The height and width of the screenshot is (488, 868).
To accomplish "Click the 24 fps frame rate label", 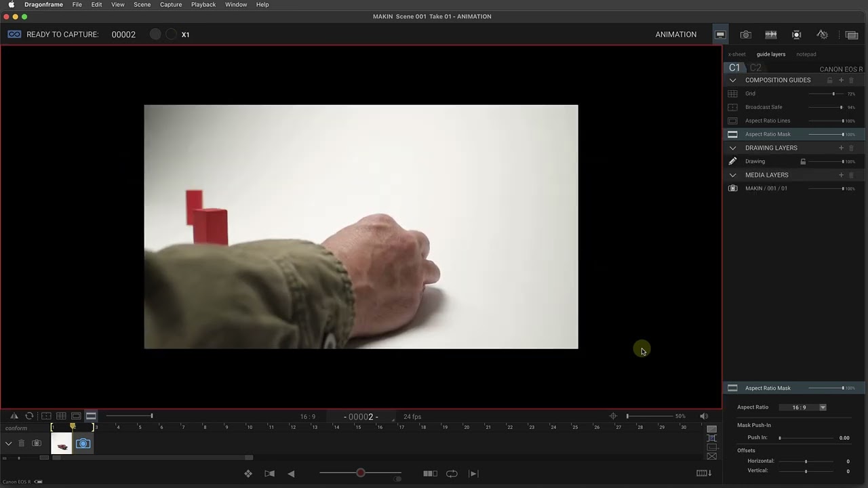I will (412, 417).
